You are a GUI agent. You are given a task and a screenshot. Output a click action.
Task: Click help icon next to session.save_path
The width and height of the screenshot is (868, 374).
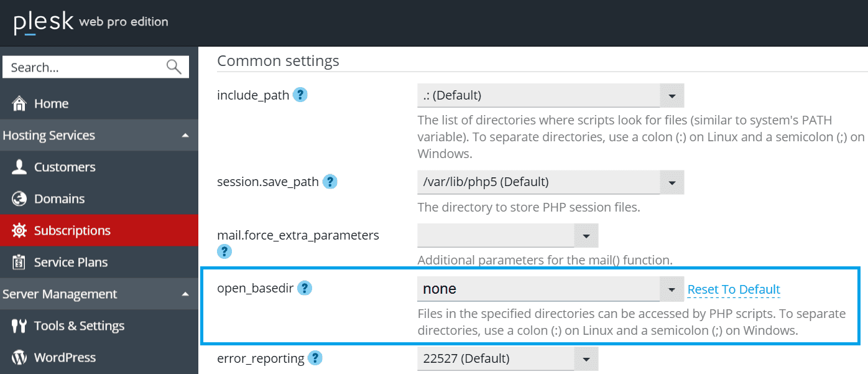tap(330, 182)
